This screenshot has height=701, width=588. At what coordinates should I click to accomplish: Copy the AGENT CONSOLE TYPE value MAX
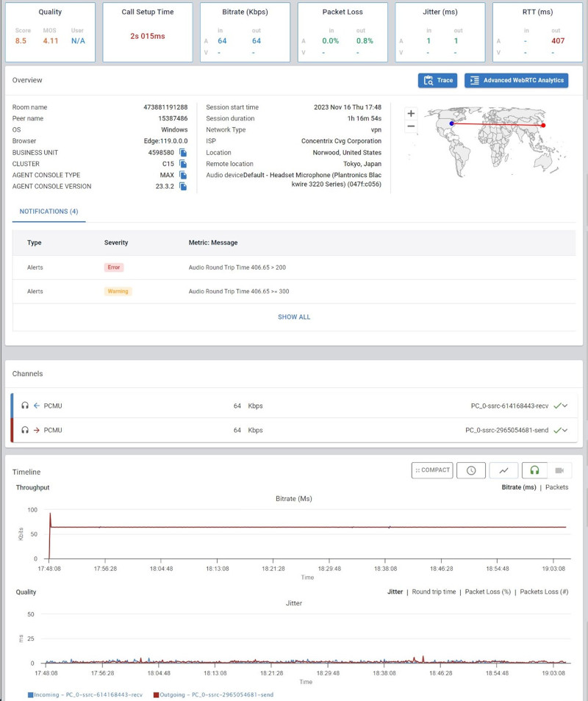(x=183, y=175)
